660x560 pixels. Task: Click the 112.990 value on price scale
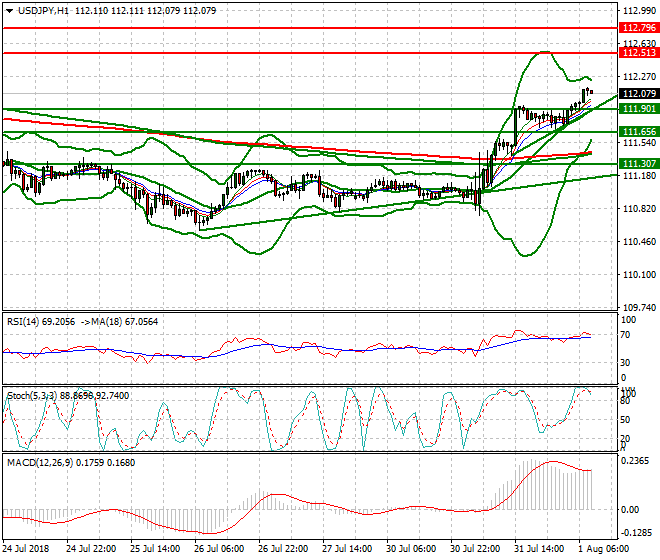pos(638,11)
